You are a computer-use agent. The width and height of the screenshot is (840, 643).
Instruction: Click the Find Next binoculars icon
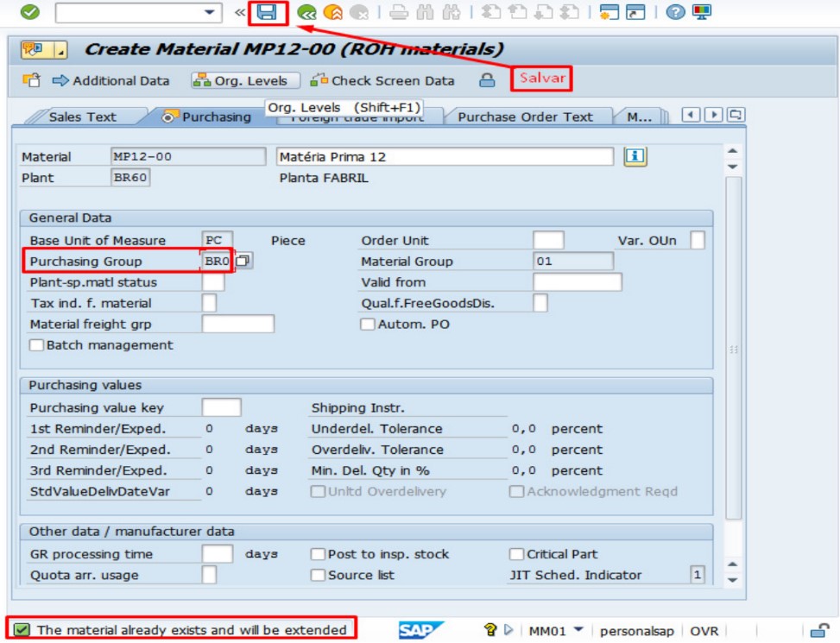(x=452, y=12)
